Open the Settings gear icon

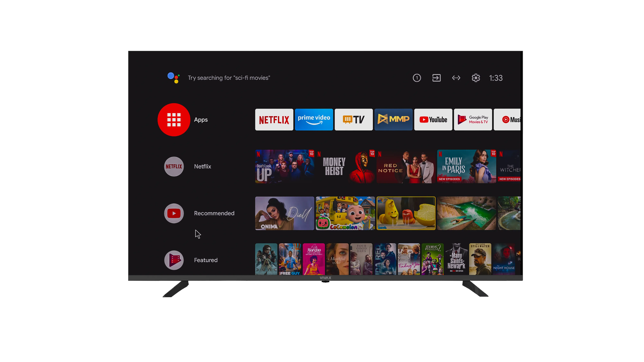(x=476, y=78)
